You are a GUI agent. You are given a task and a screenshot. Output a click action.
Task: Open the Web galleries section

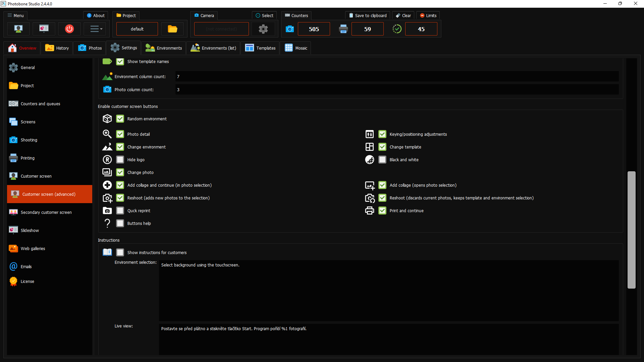tap(33, 248)
